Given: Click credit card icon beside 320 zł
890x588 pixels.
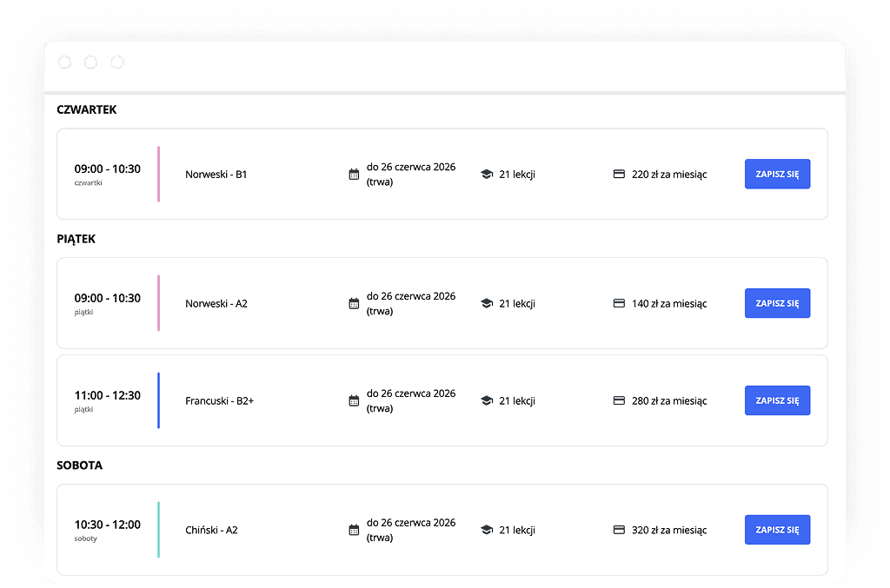Looking at the screenshot, I should point(620,530).
